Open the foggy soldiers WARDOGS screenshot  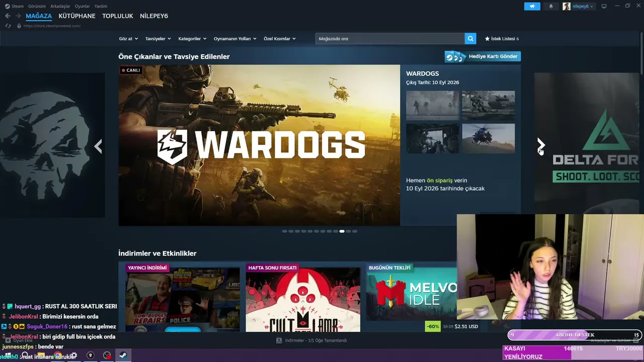click(x=433, y=105)
